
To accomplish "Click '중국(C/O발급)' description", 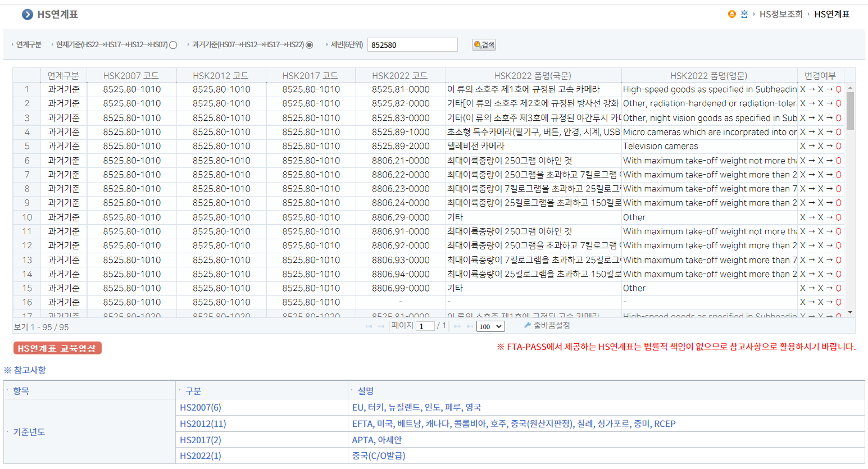I will tap(379, 456).
